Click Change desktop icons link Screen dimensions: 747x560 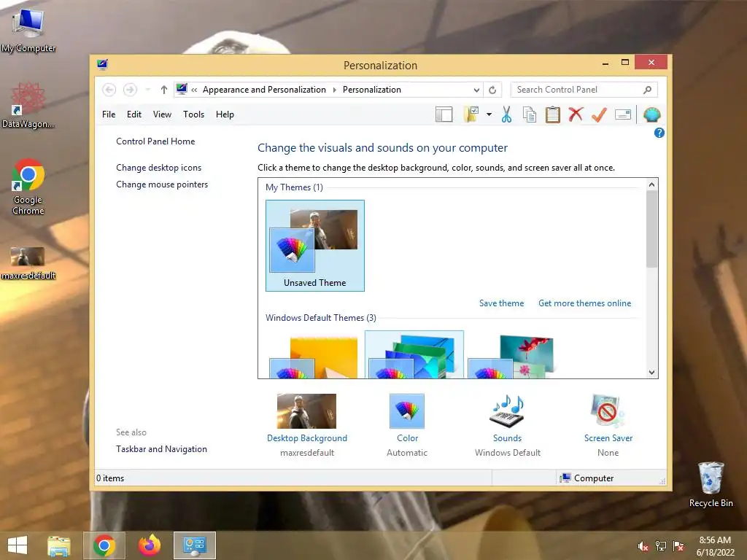158,168
